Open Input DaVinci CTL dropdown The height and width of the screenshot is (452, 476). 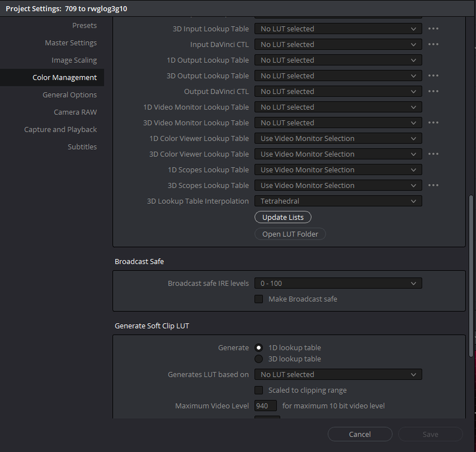338,44
